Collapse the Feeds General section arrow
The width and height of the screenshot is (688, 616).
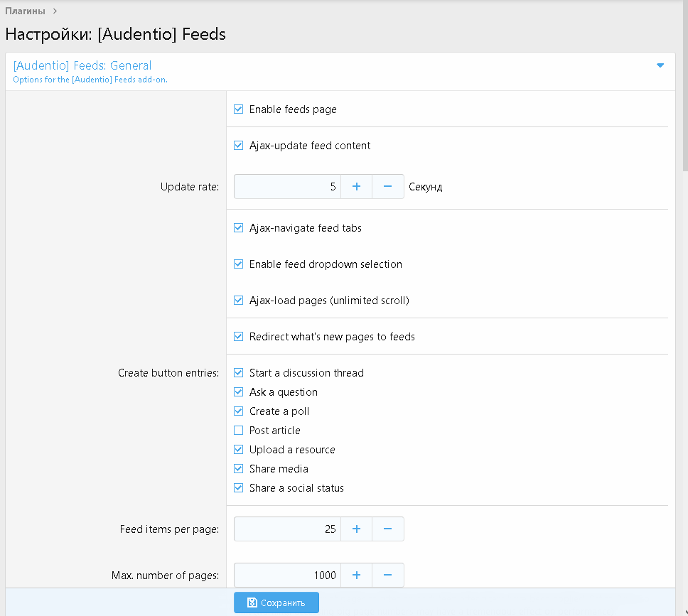[x=660, y=65]
